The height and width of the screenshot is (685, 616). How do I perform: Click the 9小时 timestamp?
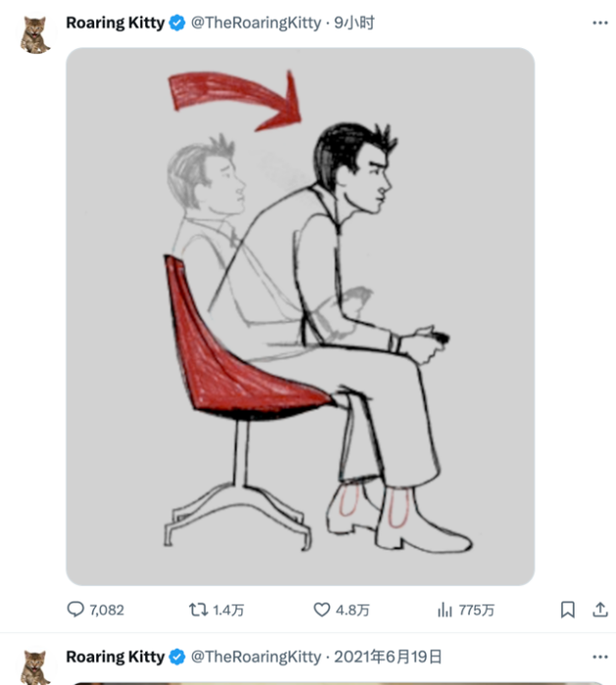point(354,23)
